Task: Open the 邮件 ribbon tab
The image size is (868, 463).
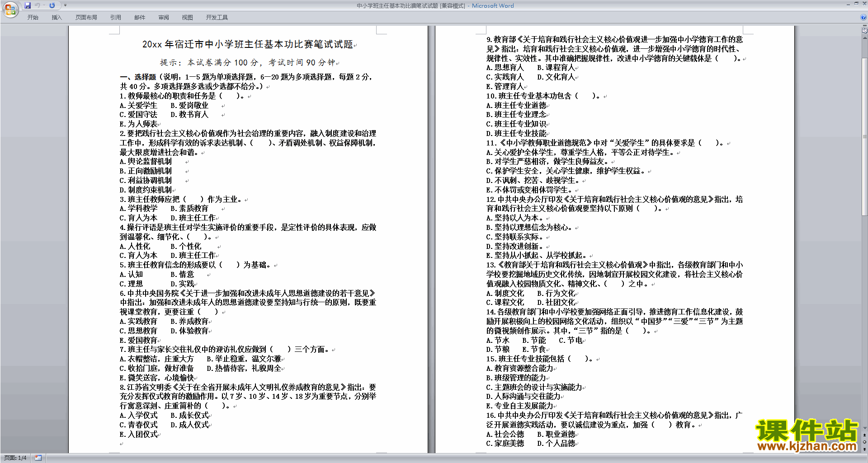Action: click(x=140, y=18)
